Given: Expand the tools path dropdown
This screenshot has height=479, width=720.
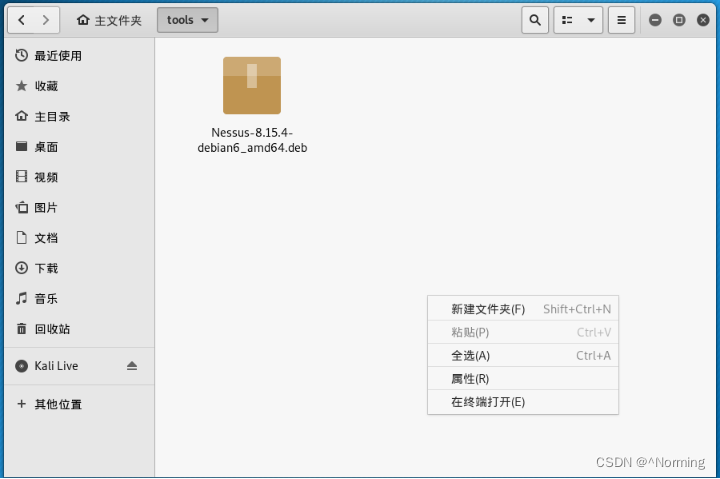Looking at the screenshot, I should pyautogui.click(x=187, y=20).
